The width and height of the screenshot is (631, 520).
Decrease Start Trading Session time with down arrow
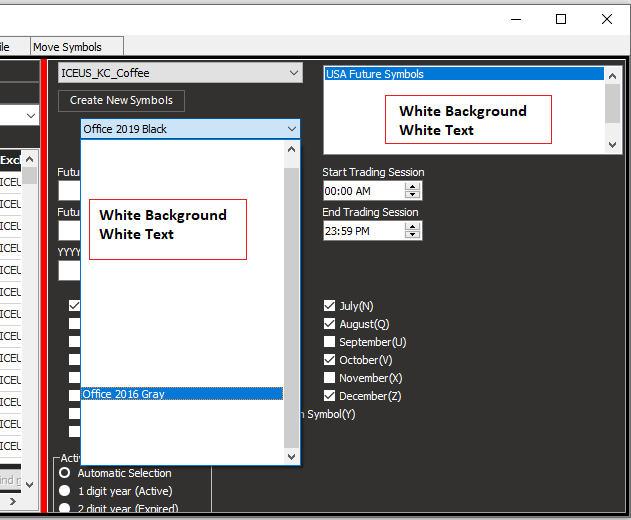412,195
